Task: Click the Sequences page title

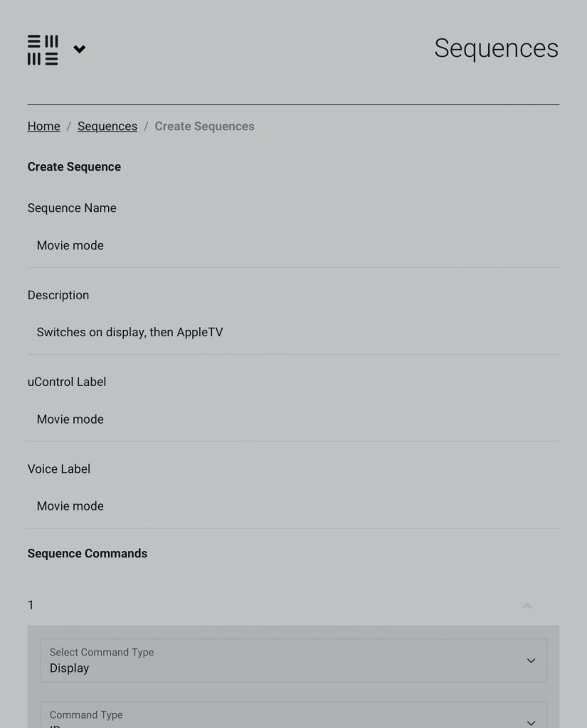Action: click(x=496, y=48)
